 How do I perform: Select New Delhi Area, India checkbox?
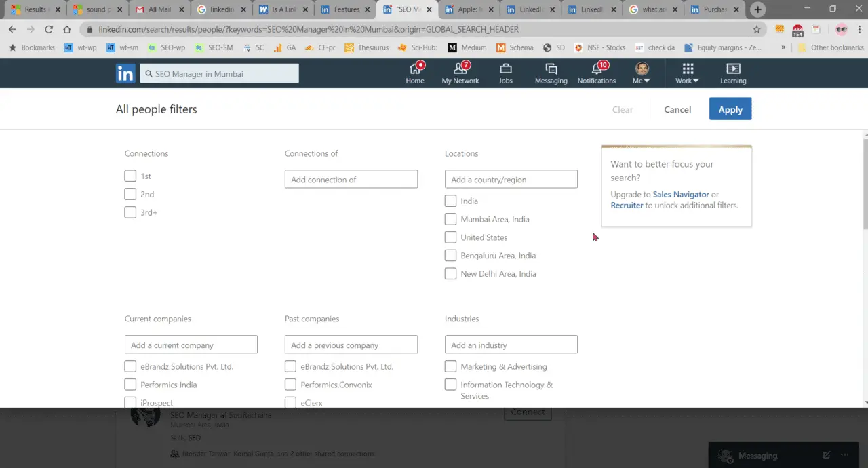450,274
